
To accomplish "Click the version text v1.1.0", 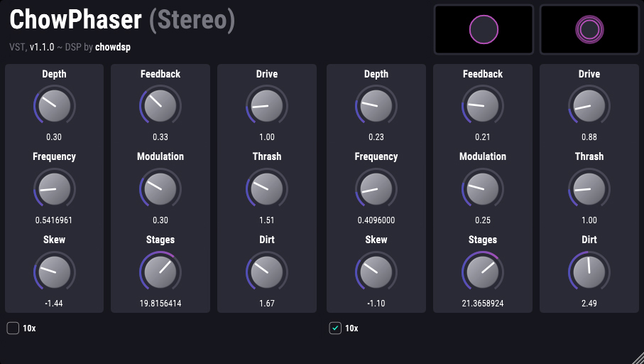I will tap(42, 47).
